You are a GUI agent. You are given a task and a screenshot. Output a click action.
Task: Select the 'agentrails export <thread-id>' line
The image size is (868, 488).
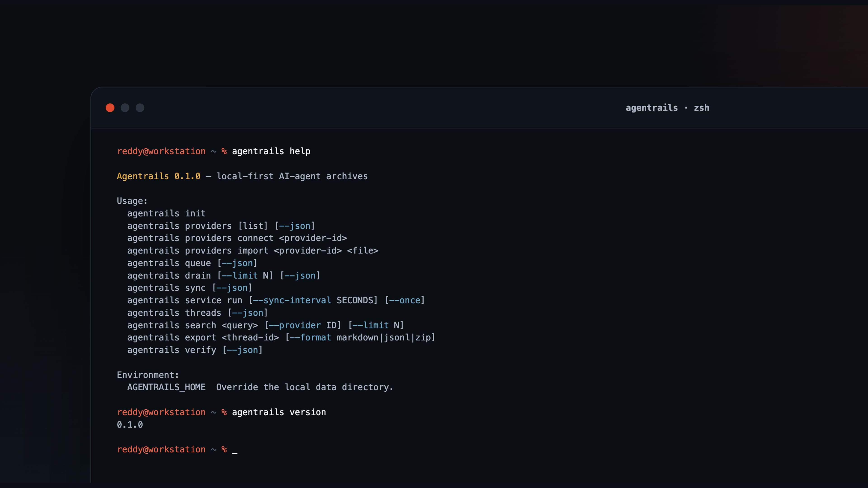pyautogui.click(x=281, y=338)
